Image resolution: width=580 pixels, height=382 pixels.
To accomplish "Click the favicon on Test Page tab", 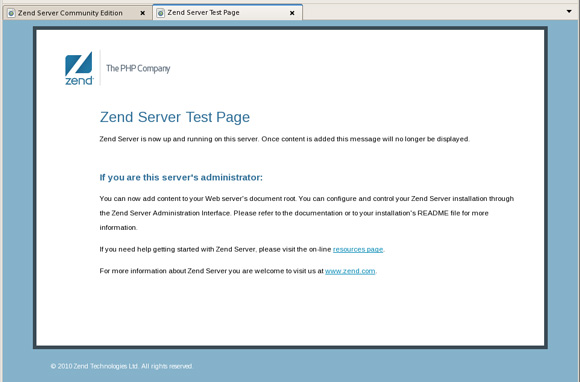I will click(x=161, y=13).
